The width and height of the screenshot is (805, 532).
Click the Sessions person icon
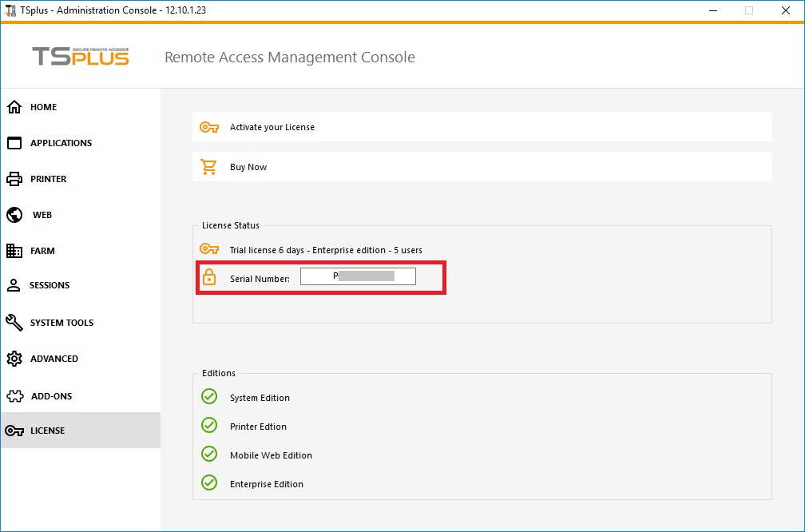coord(14,285)
